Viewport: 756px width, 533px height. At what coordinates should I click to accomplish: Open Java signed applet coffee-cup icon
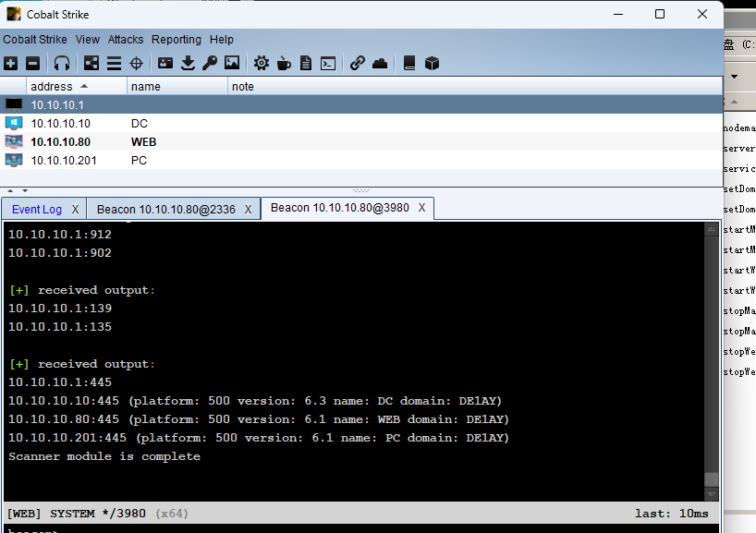tap(284, 63)
